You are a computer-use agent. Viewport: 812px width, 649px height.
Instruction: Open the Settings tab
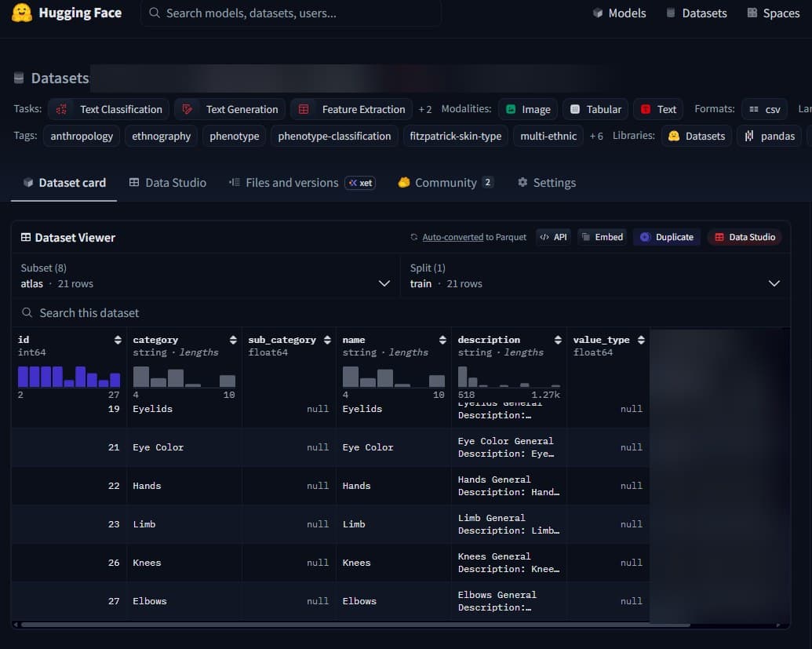[x=546, y=183]
